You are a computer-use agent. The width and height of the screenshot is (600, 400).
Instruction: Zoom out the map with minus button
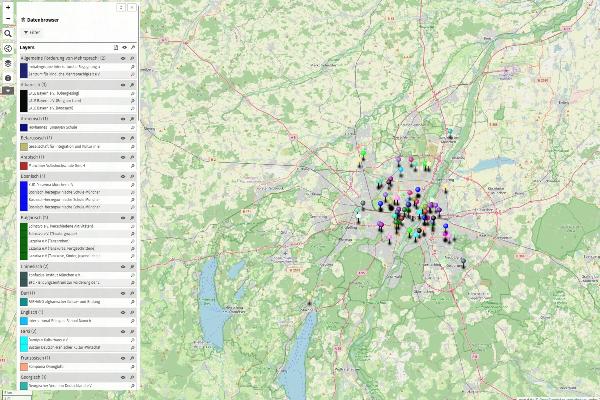[x=8, y=18]
